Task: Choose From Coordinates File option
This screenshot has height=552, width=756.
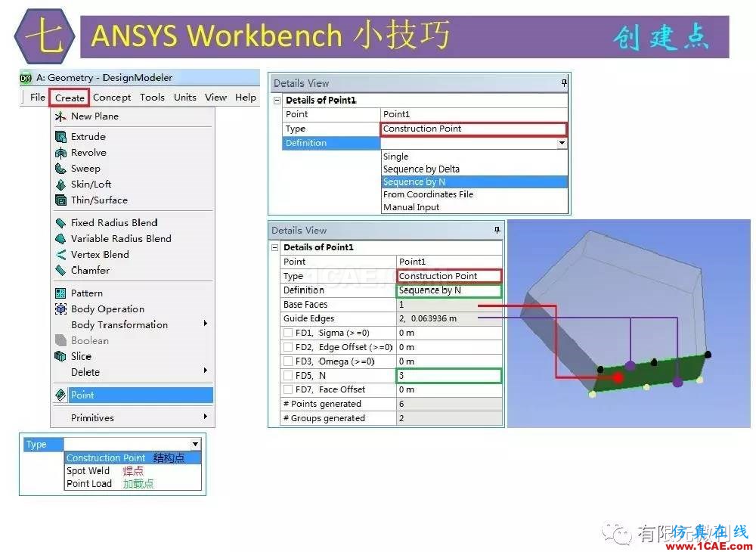Action: [x=475, y=194]
